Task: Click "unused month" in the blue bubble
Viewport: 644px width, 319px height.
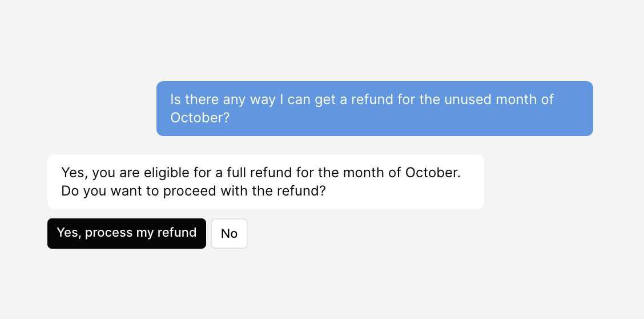Action: click(x=483, y=100)
